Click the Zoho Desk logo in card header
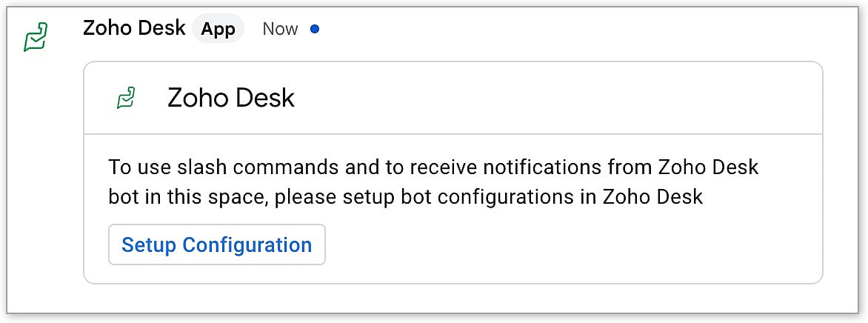Screen dimensions: 868x323 [x=126, y=97]
